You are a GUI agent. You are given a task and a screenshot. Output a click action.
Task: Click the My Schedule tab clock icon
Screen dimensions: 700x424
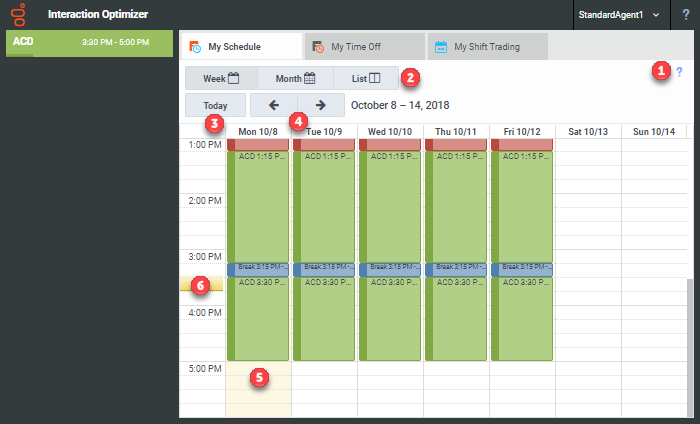pos(195,47)
